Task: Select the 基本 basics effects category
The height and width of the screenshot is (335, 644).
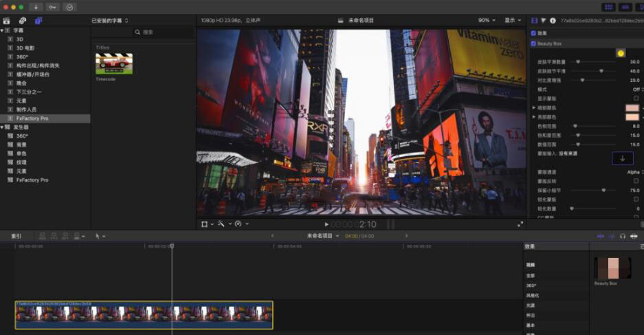Action: (x=531, y=325)
